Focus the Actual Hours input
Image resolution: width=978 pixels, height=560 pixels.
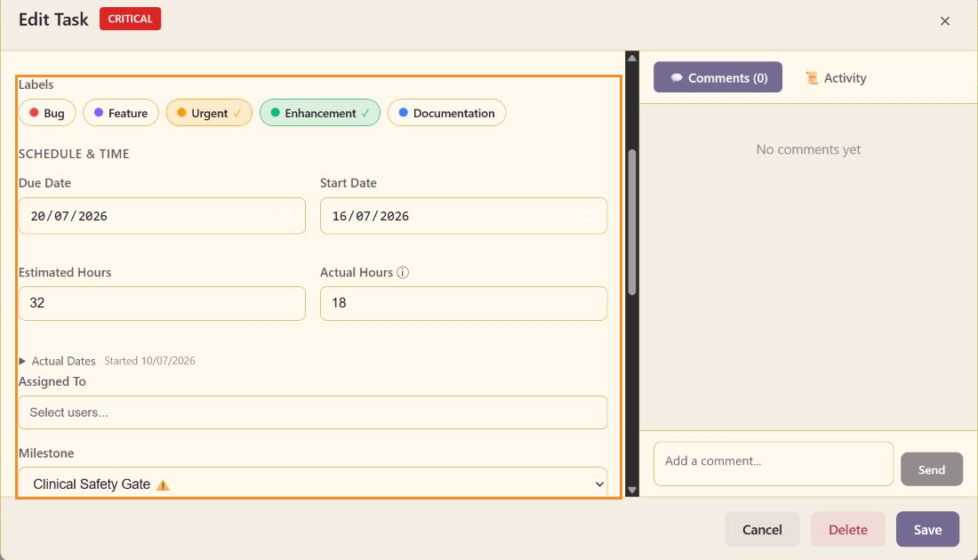[463, 303]
